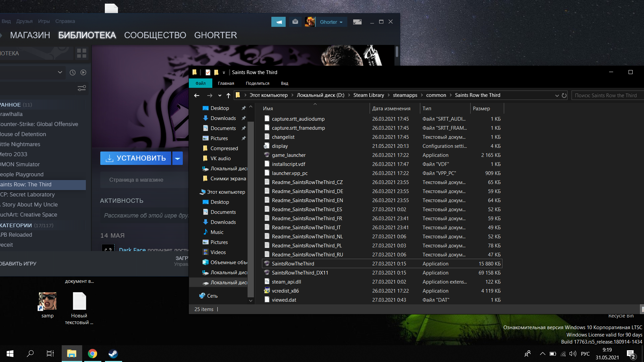The width and height of the screenshot is (644, 362).
Task: Open the Ghorter account dropdown
Action: [x=331, y=22]
